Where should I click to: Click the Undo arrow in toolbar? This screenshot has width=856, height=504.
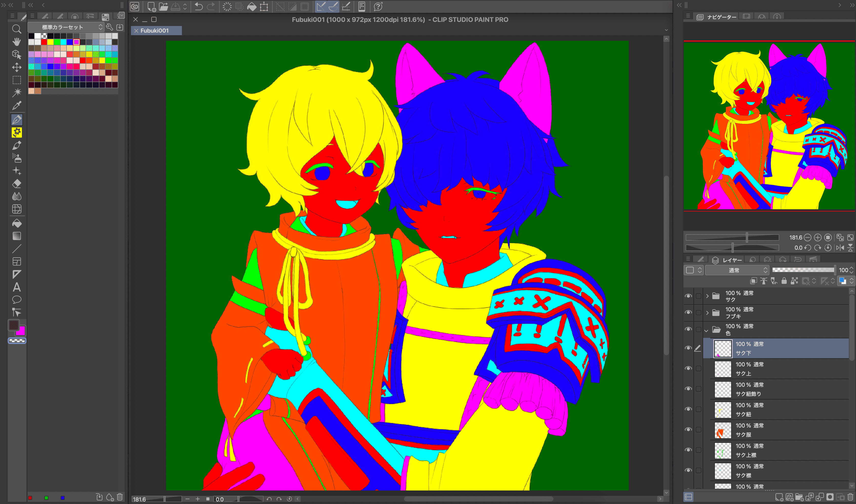(199, 6)
